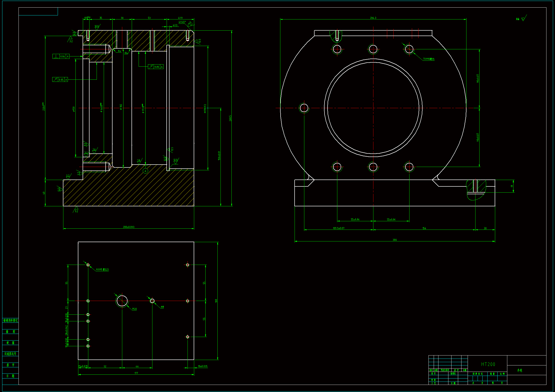555x392 pixels.
Task: Click the 200±0.093 length dimension
Action: pos(129,227)
